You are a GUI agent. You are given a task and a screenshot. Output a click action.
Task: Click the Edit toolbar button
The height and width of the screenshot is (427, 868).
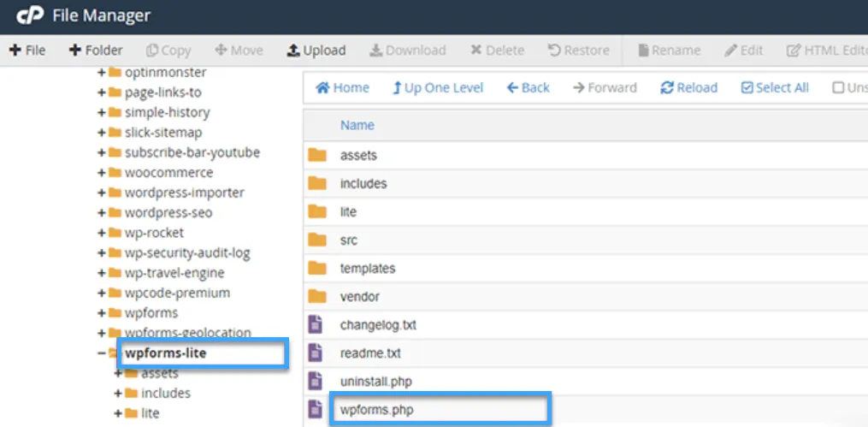744,50
